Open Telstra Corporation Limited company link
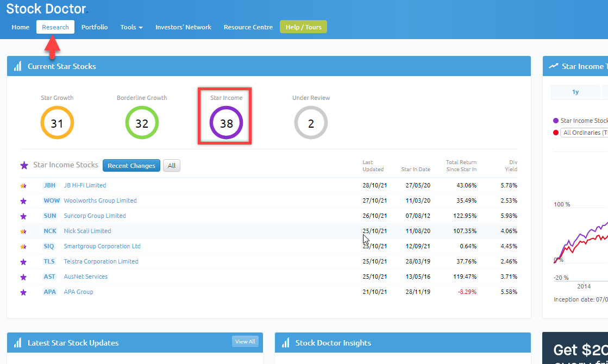The width and height of the screenshot is (608, 364). tap(101, 261)
